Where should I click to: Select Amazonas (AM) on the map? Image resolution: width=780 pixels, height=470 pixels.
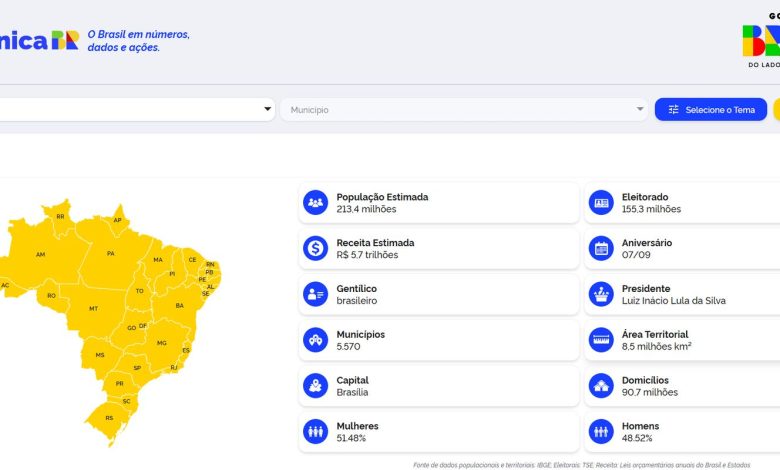point(40,254)
